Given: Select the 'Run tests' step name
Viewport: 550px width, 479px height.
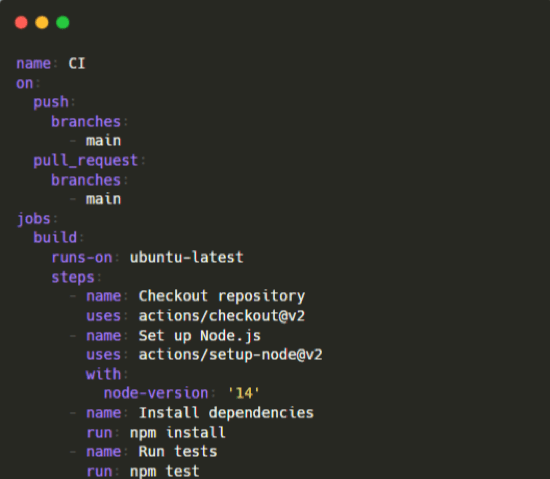Looking at the screenshot, I should (x=178, y=452).
